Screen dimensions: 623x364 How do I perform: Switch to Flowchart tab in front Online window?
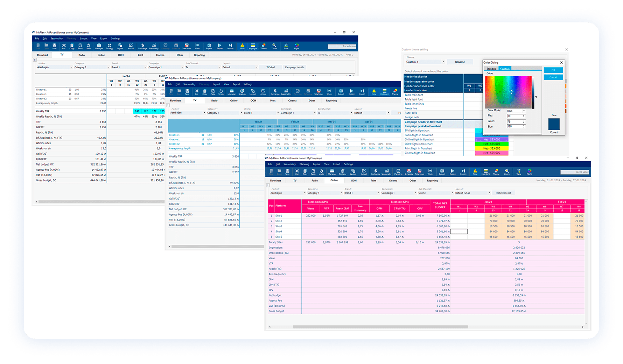[275, 181]
